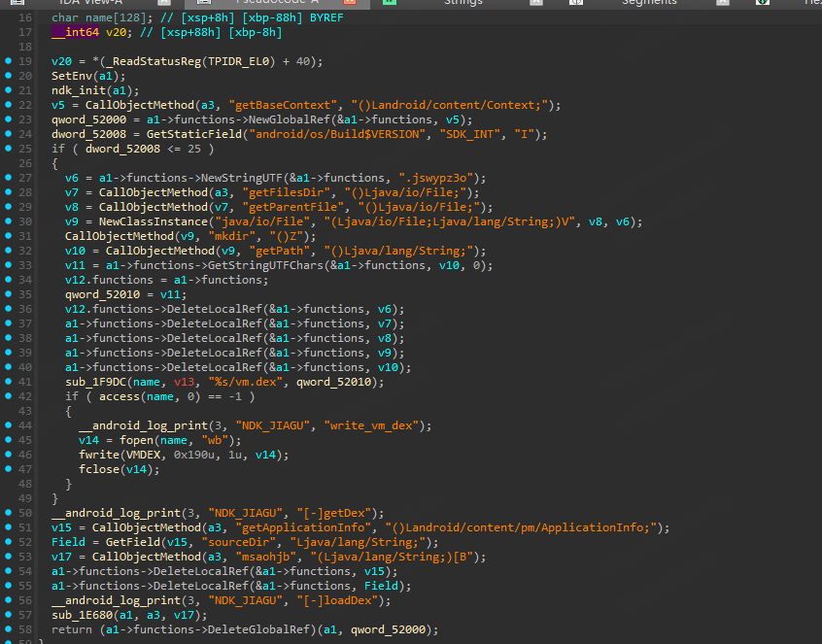Jump to the SetEnv function call
This screenshot has height=644, width=822.
click(72, 76)
